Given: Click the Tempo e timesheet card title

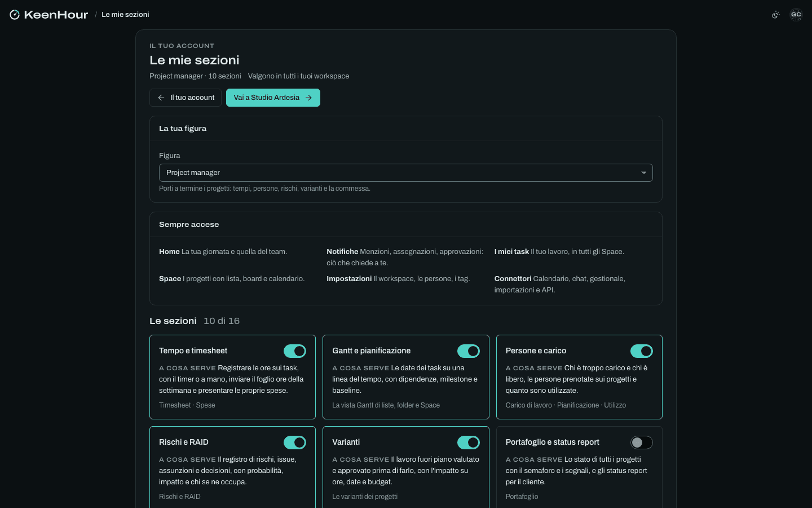Looking at the screenshot, I should click(x=193, y=351).
